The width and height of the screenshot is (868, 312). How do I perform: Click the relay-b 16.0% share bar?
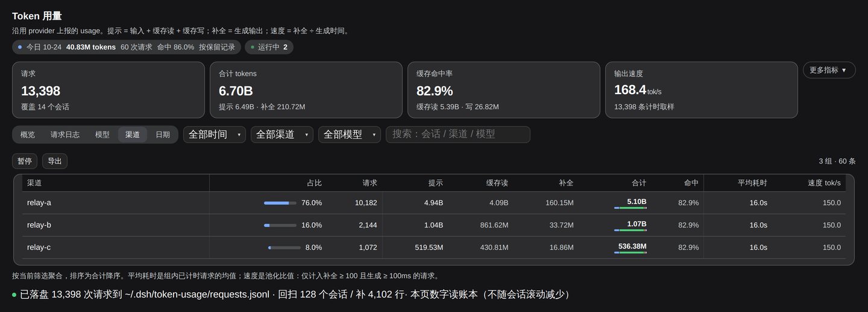pyautogui.click(x=280, y=225)
